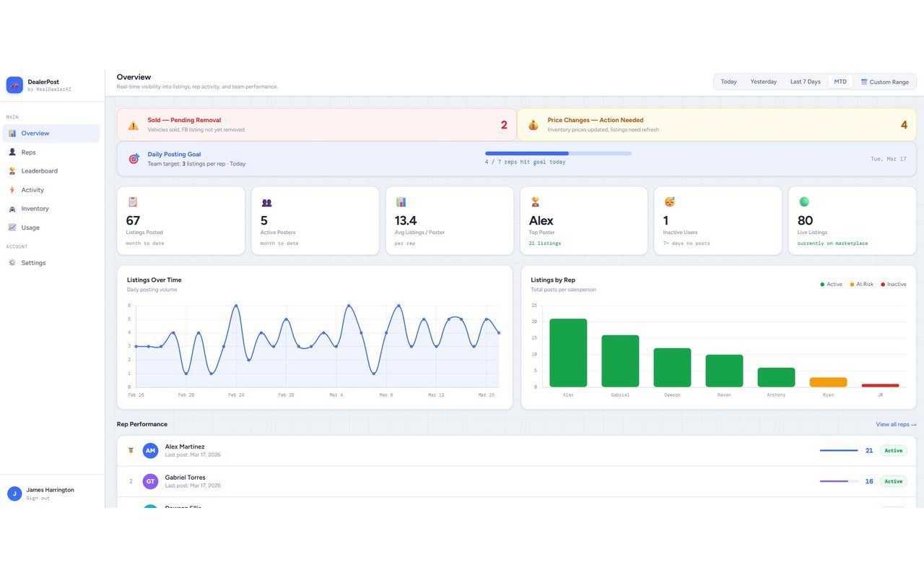Click the DealerPost logo icon
The image size is (924, 578).
point(14,85)
